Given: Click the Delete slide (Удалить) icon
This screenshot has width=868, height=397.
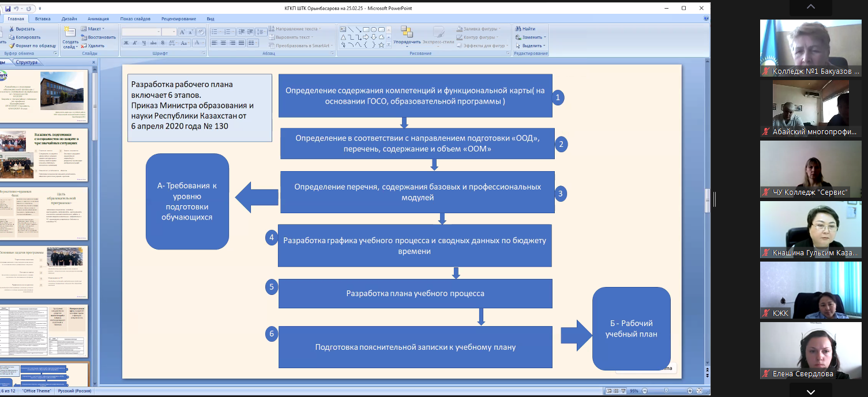Looking at the screenshot, I should 84,46.
